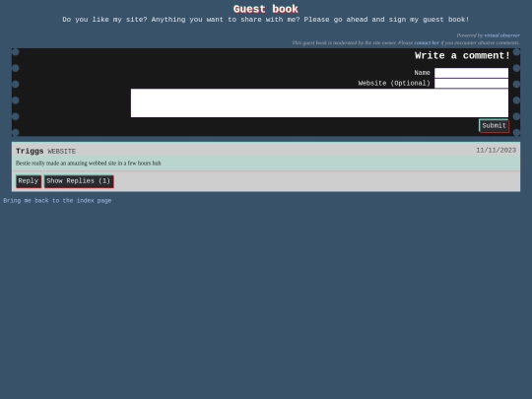The width and height of the screenshot is (532, 399).
Task: Click the author name Triggs
Action: (x=30, y=151)
